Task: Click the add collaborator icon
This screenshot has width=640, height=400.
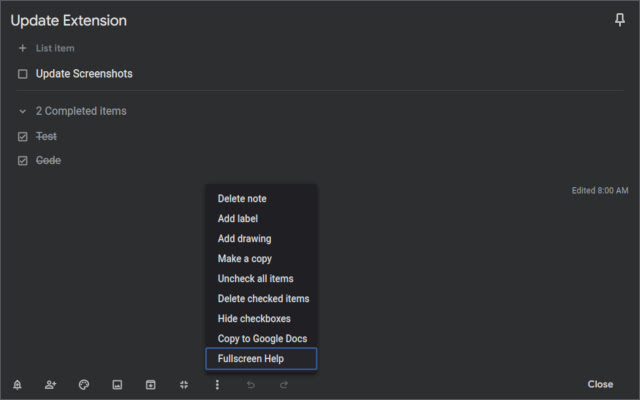Action: [x=50, y=384]
